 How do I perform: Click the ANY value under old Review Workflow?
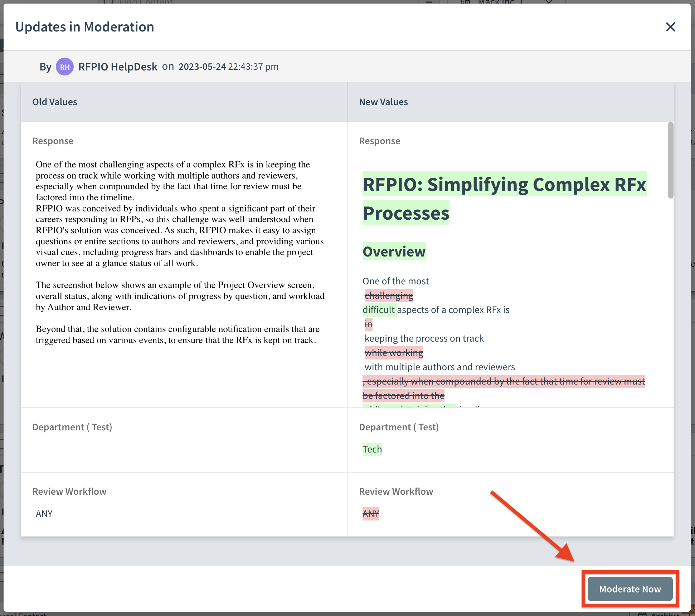pos(44,514)
